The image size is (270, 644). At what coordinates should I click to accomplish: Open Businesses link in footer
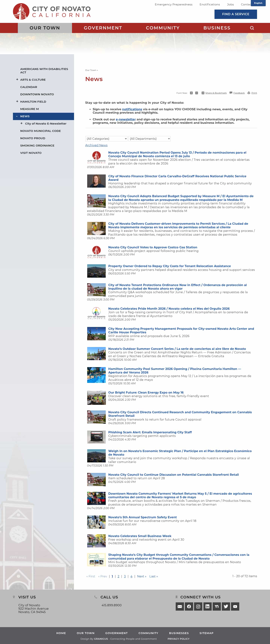tap(179, 633)
